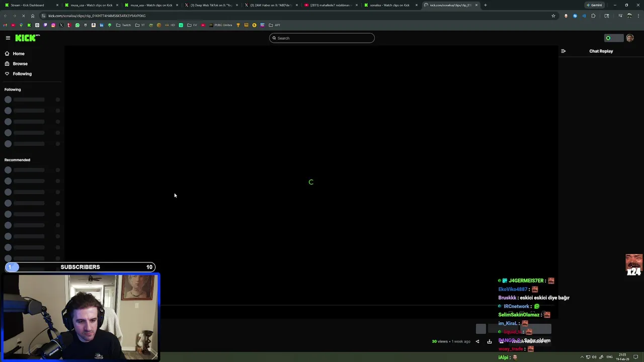Open the PUBG Umbra bookmark
644x362 pixels.
pos(220,25)
